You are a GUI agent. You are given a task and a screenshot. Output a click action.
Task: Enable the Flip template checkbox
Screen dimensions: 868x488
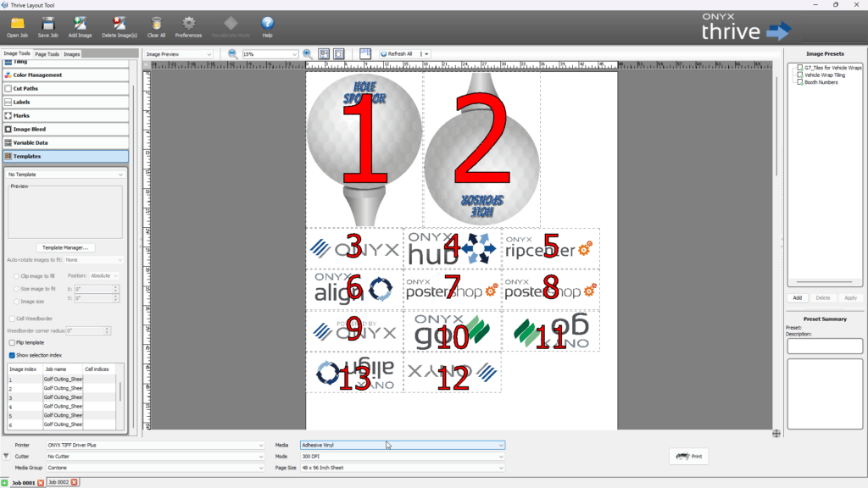pos(12,342)
